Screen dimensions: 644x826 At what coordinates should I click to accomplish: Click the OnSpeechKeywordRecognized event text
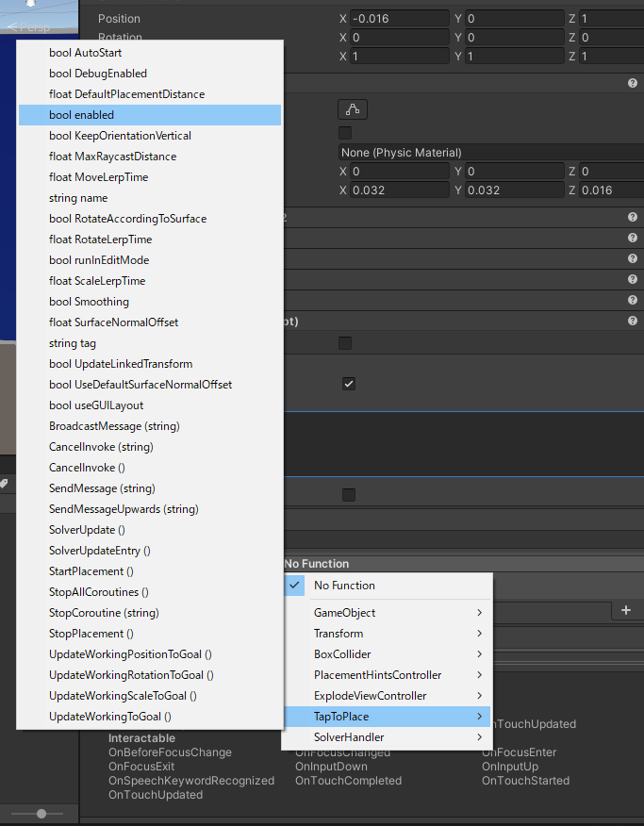click(191, 781)
